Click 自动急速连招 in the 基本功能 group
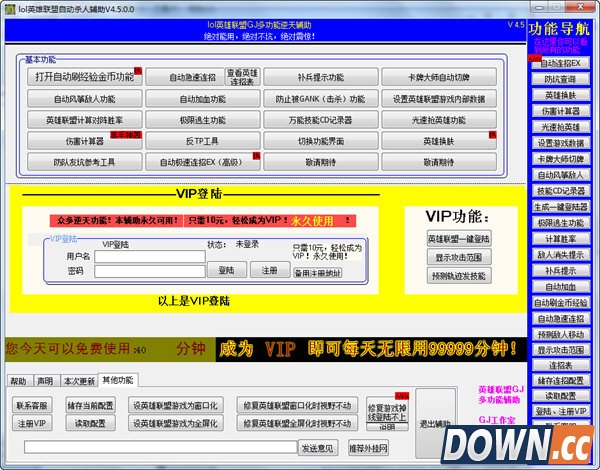 point(185,77)
